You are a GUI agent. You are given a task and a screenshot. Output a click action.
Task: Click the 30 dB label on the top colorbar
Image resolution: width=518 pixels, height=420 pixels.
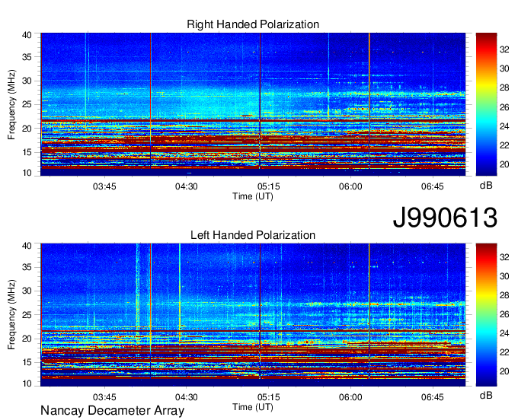point(504,68)
